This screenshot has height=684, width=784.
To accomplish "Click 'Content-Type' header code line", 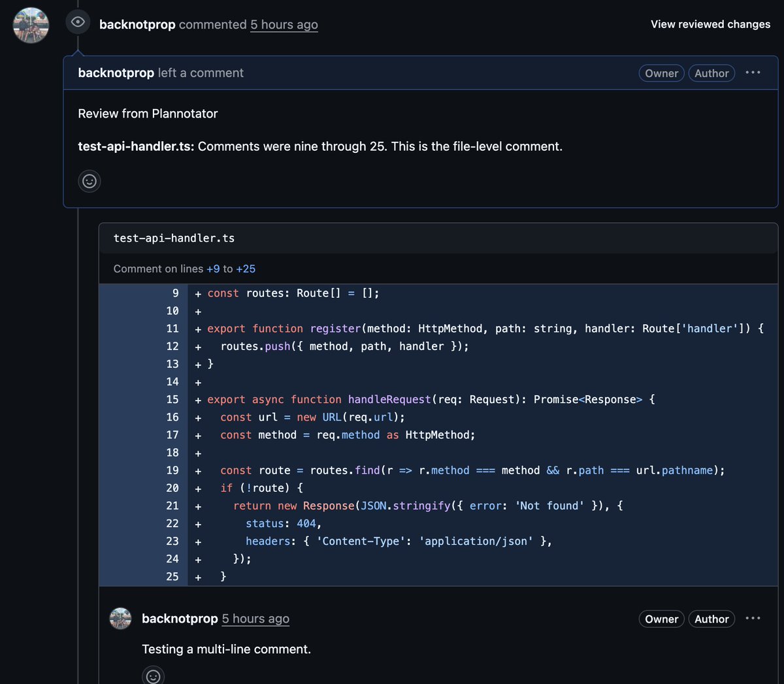I will point(399,541).
